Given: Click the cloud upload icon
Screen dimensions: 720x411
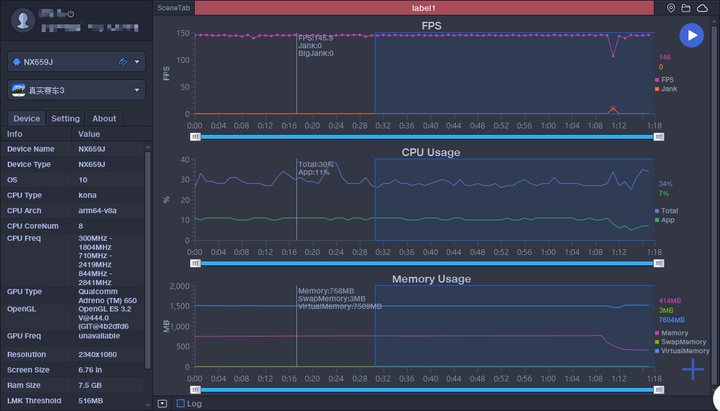Looking at the screenshot, I should coord(702,8).
